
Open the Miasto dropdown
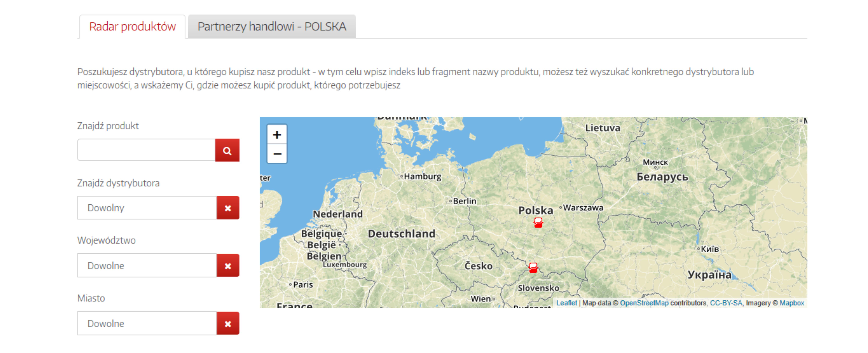click(147, 324)
